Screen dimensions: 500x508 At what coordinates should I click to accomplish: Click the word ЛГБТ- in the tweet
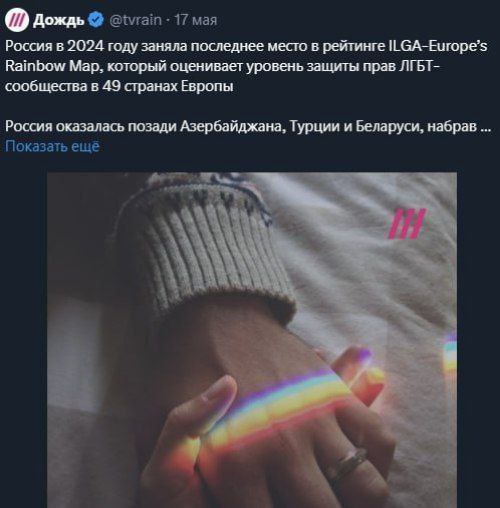click(419, 66)
